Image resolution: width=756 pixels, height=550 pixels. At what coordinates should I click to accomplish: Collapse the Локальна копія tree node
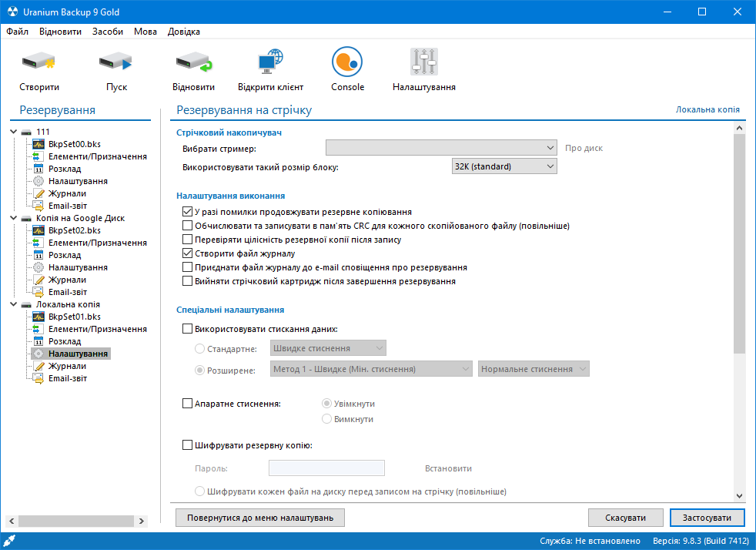coord(14,304)
